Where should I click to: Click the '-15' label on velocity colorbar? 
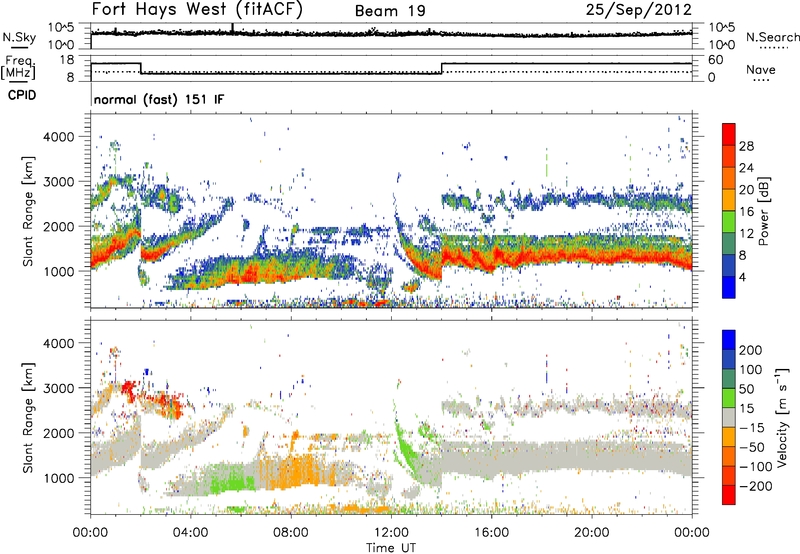tap(752, 428)
